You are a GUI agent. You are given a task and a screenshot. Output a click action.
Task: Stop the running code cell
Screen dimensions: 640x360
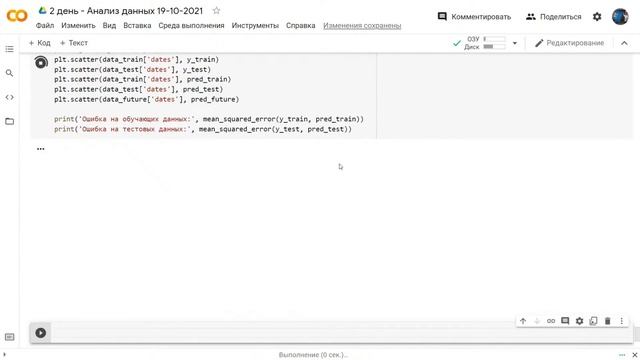tap(41, 63)
